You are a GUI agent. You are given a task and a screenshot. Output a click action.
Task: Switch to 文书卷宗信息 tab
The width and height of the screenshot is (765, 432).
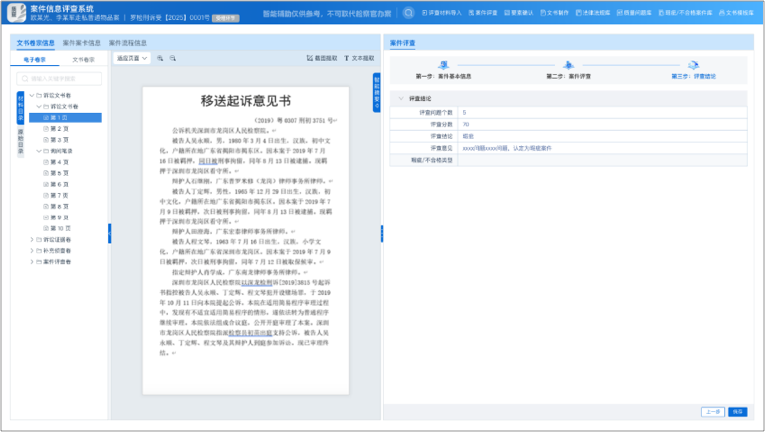tap(36, 43)
